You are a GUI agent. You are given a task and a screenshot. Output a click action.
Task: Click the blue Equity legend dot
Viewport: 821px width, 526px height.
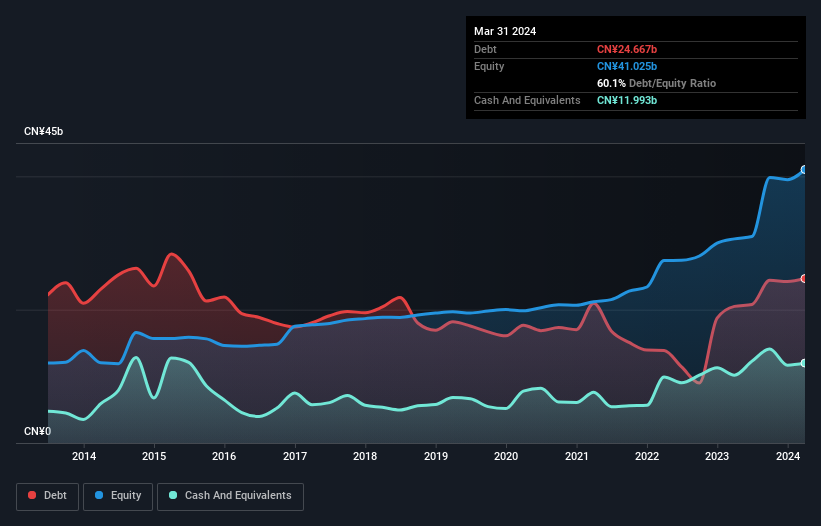[x=99, y=495]
